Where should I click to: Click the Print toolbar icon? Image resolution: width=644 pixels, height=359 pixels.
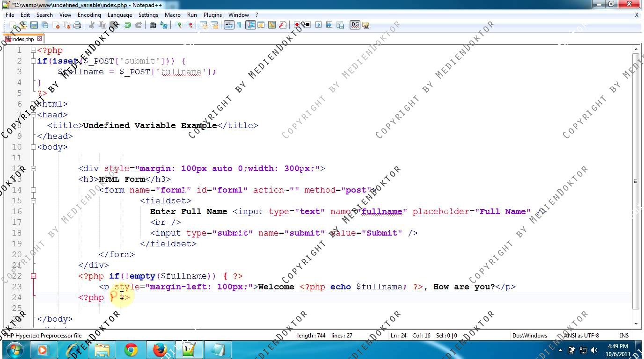coord(77,25)
